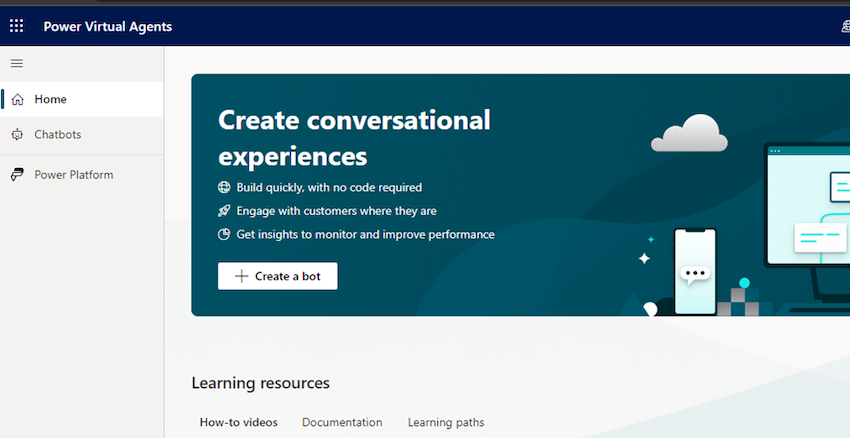Click the Power Virtual Agents header title
Viewport: 850px width, 438px height.
tap(107, 27)
